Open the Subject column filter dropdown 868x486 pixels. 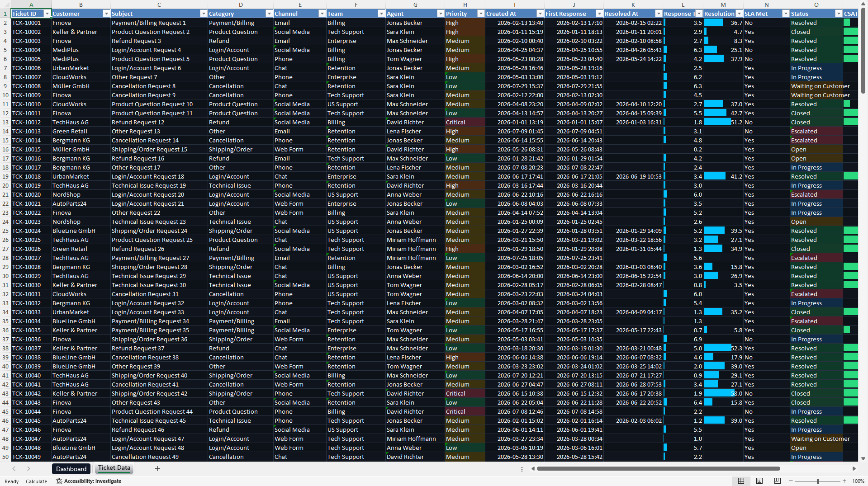click(x=204, y=14)
